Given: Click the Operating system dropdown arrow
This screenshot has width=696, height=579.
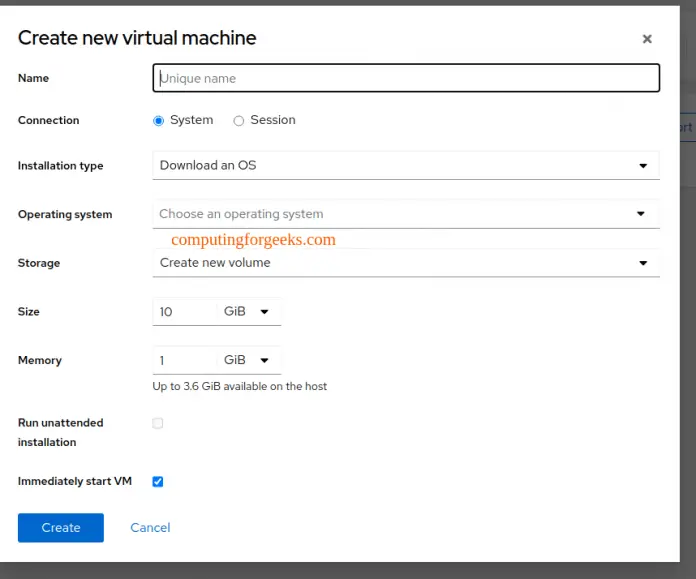Looking at the screenshot, I should click(641, 214).
